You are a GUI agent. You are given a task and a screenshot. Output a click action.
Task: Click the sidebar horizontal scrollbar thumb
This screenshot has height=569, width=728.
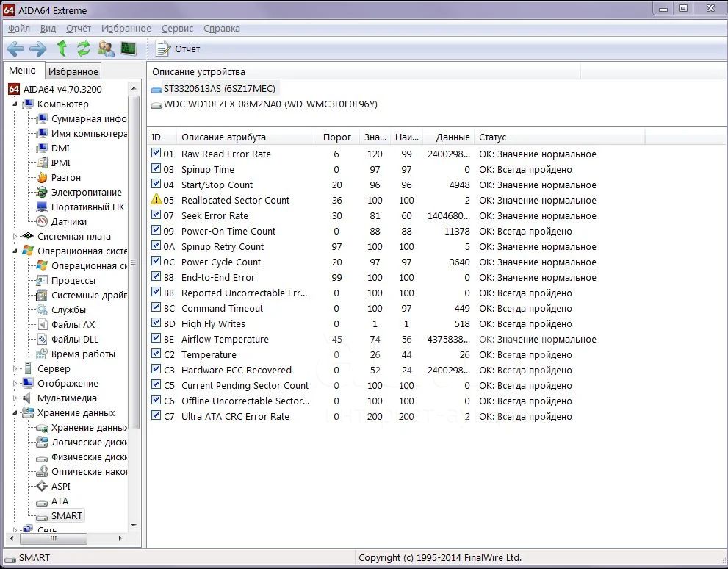click(x=54, y=538)
